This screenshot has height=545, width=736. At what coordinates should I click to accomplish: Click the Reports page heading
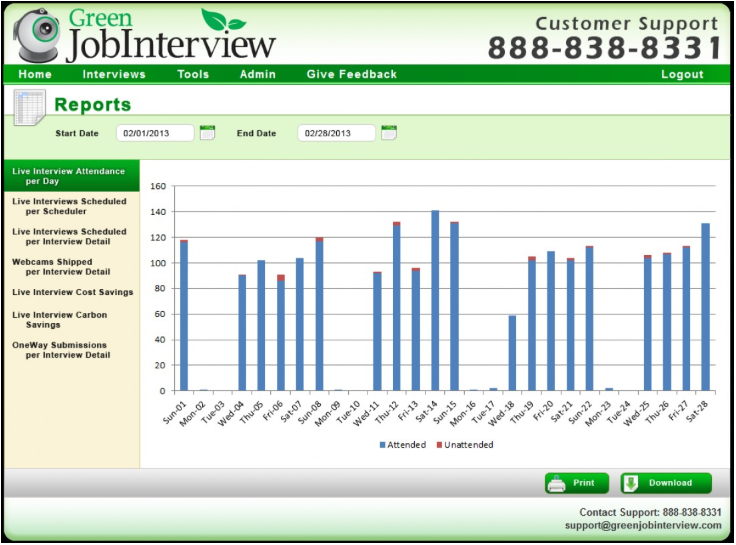click(x=92, y=104)
